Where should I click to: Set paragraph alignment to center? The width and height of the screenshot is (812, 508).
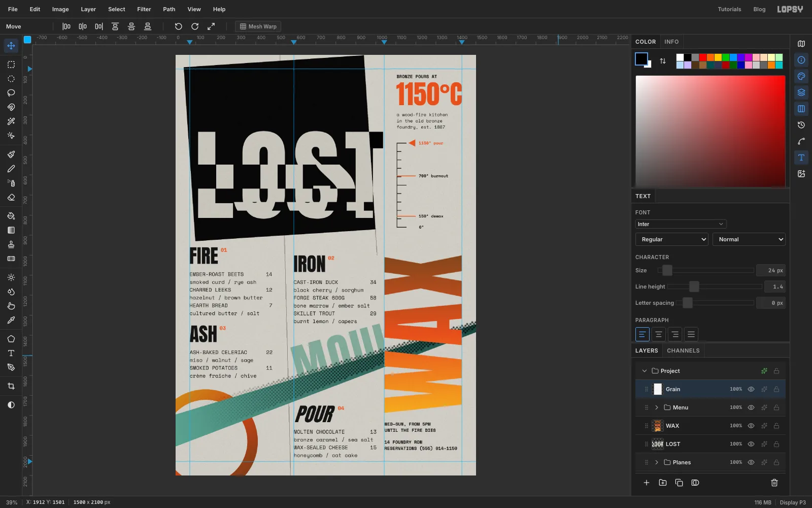[658, 334]
